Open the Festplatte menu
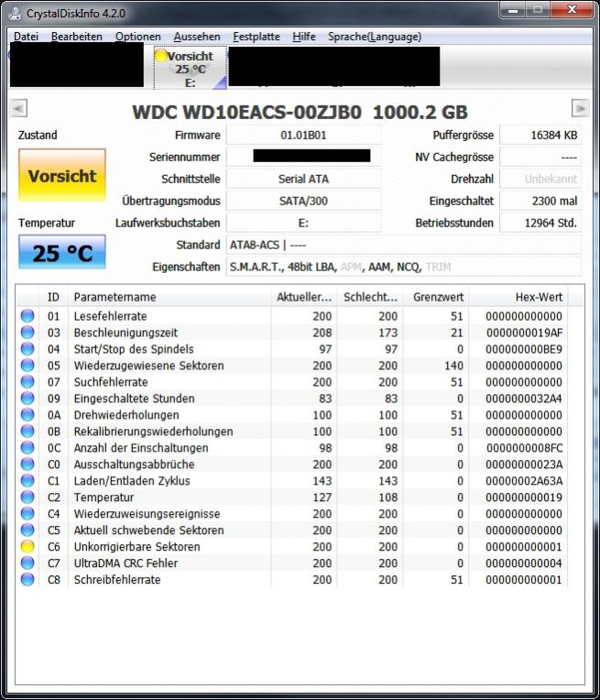Image resolution: width=600 pixels, height=700 pixels. point(256,37)
